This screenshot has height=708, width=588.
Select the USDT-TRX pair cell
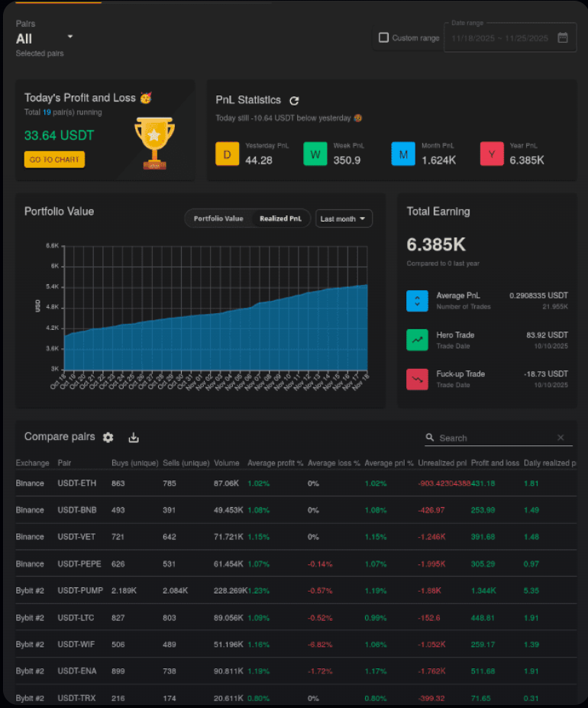(x=76, y=697)
